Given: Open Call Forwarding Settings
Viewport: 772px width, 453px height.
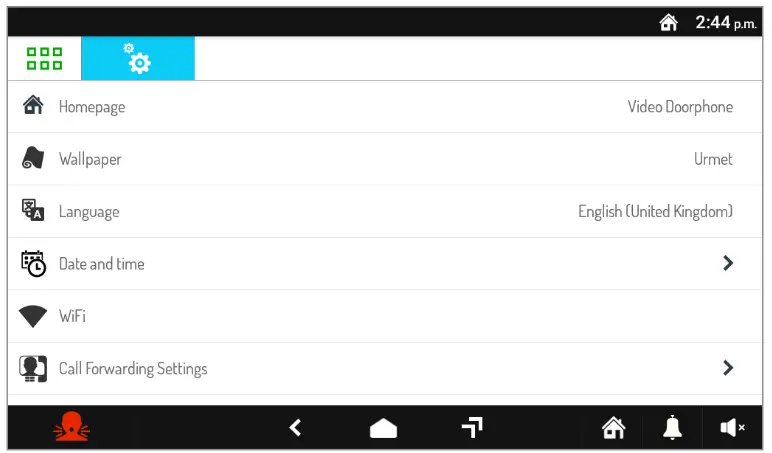Looking at the screenshot, I should [x=133, y=369].
